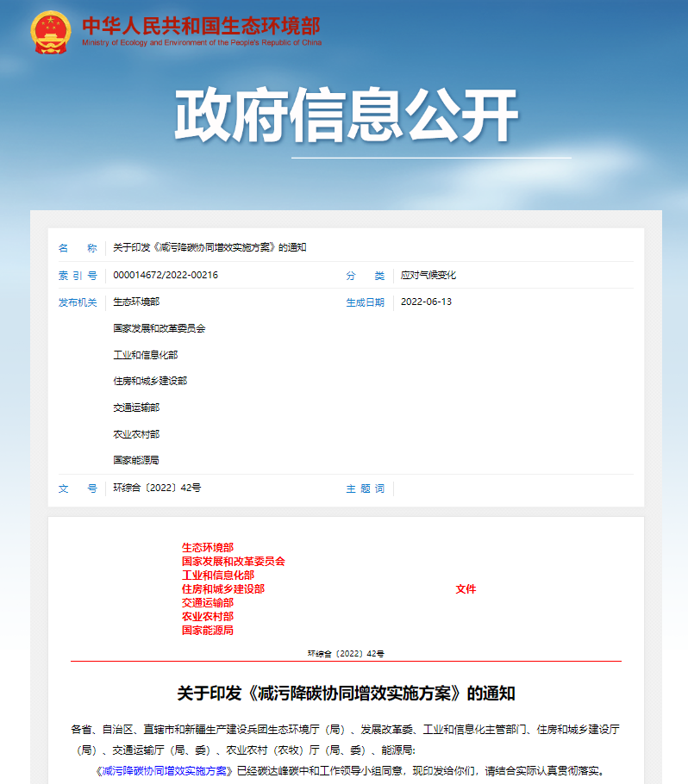Click the 主题词 label
This screenshot has width=688, height=784.
coord(366,488)
